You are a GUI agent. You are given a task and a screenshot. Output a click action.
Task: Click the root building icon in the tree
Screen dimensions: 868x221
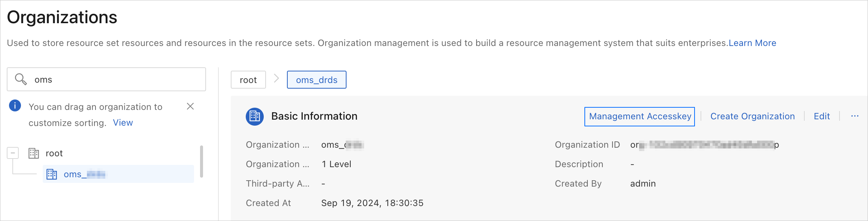click(34, 153)
